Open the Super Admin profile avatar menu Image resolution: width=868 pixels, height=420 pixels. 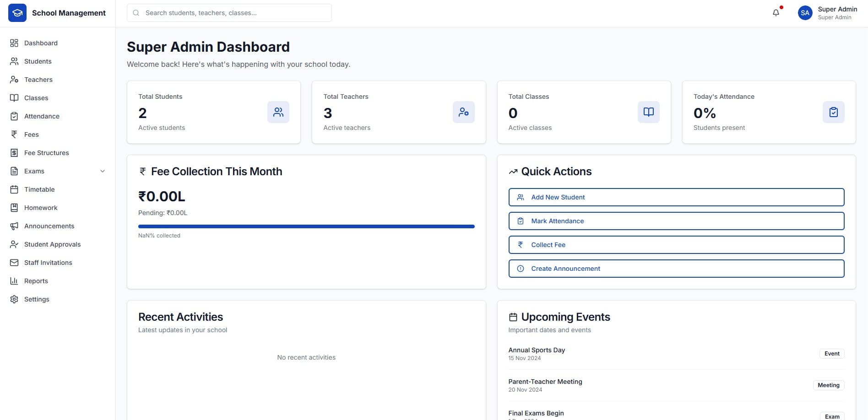[805, 12]
